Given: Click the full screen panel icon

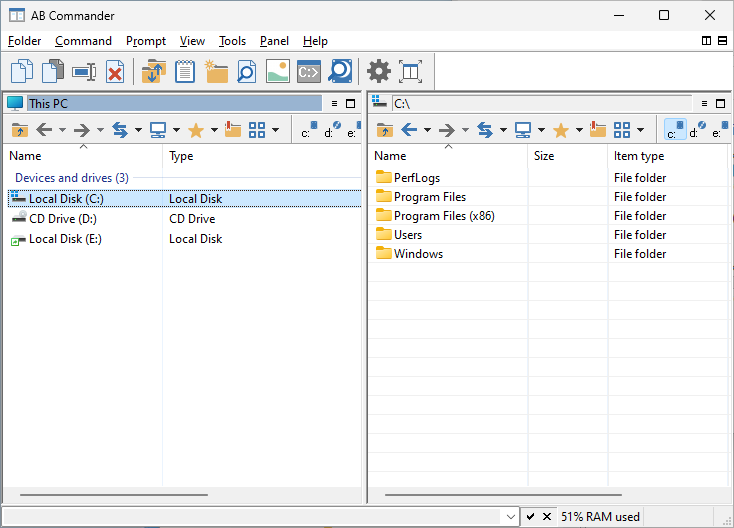Looking at the screenshot, I should click(x=410, y=72).
